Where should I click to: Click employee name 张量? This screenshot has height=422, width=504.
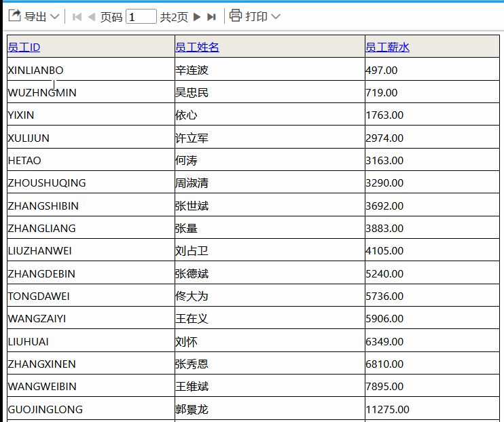tap(186, 229)
